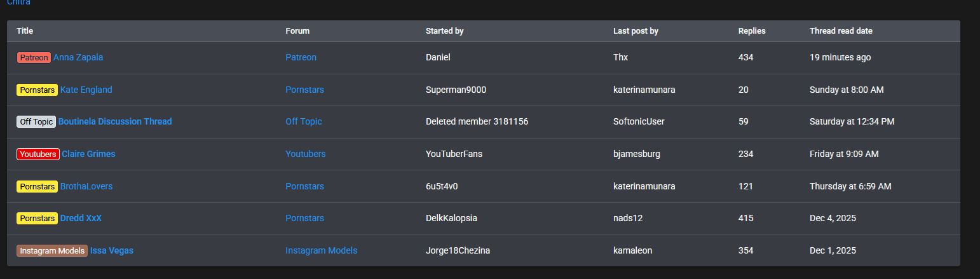Open the Claire Grimes thread
The image size is (980, 279).
tap(88, 154)
